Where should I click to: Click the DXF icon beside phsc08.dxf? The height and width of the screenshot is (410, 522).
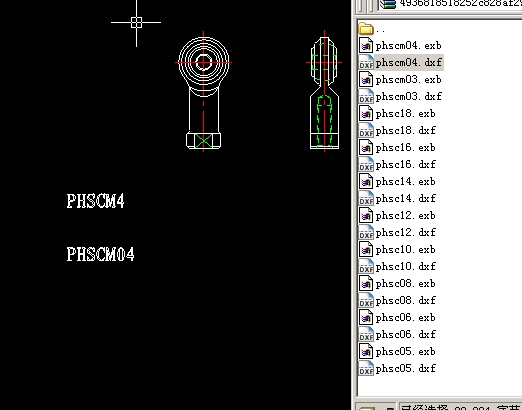(366, 300)
